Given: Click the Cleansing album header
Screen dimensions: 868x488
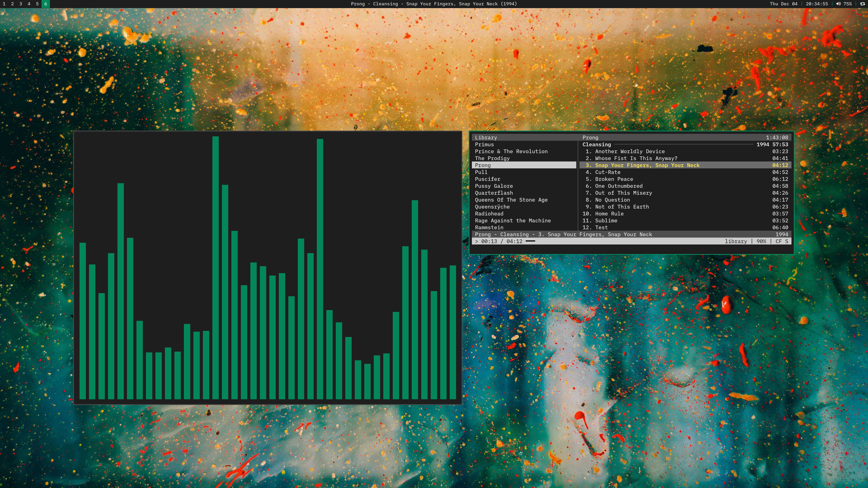Looking at the screenshot, I should coord(596,144).
